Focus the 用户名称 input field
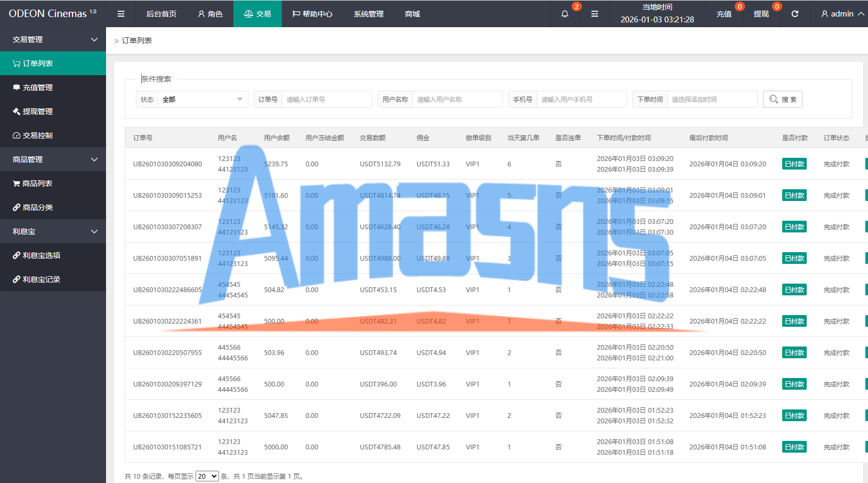Screen dimensions: 868x483 457,99
